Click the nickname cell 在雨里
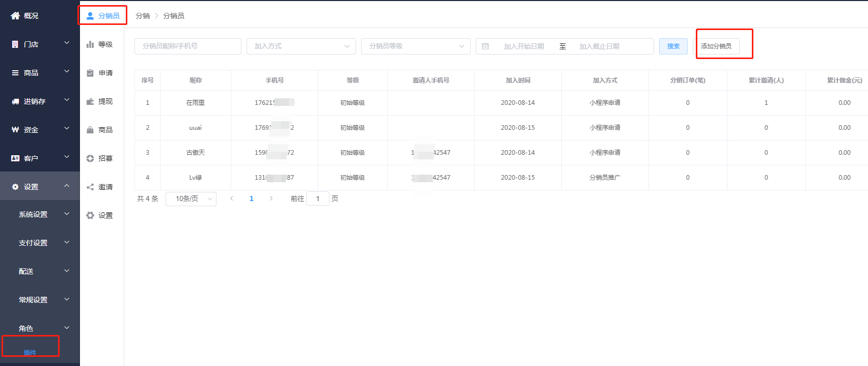 (196, 103)
